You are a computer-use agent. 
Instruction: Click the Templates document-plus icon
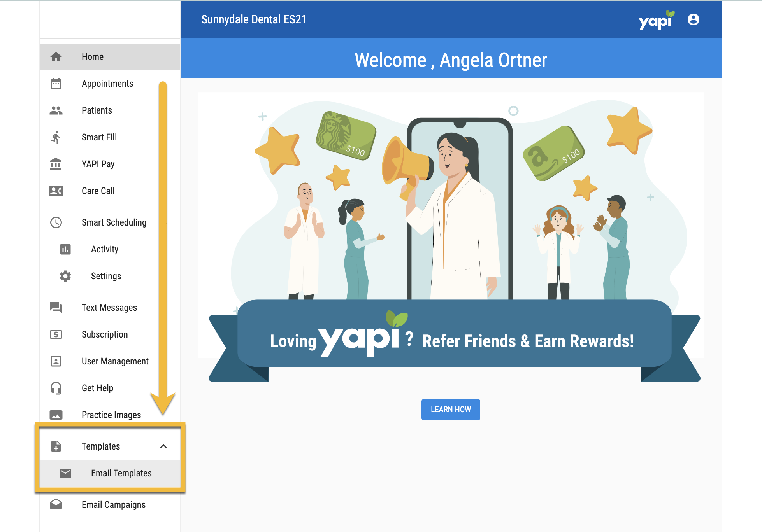[x=56, y=446]
